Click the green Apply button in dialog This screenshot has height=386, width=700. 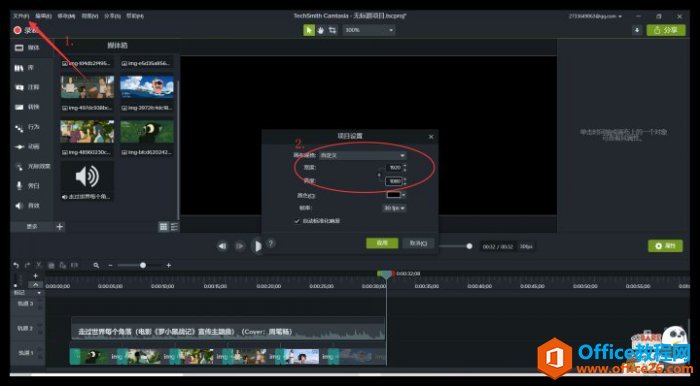tap(382, 243)
